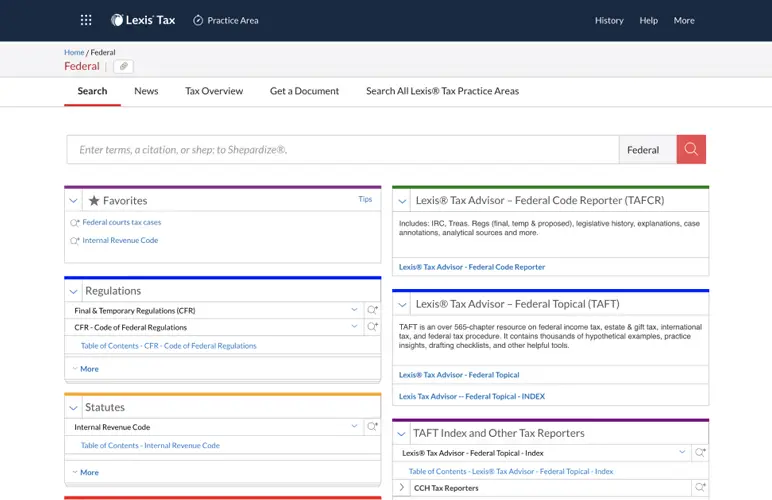Open dropdown for Internal Revenue Code row
This screenshot has width=772, height=500.
point(354,427)
